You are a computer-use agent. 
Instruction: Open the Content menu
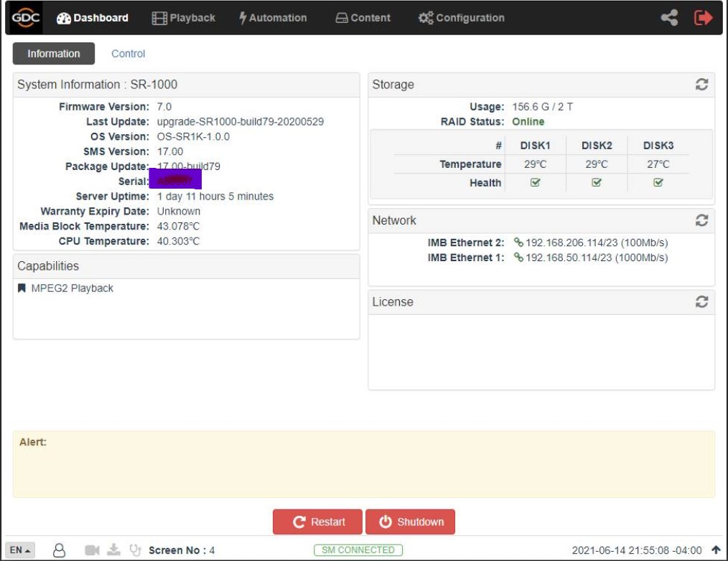[363, 18]
